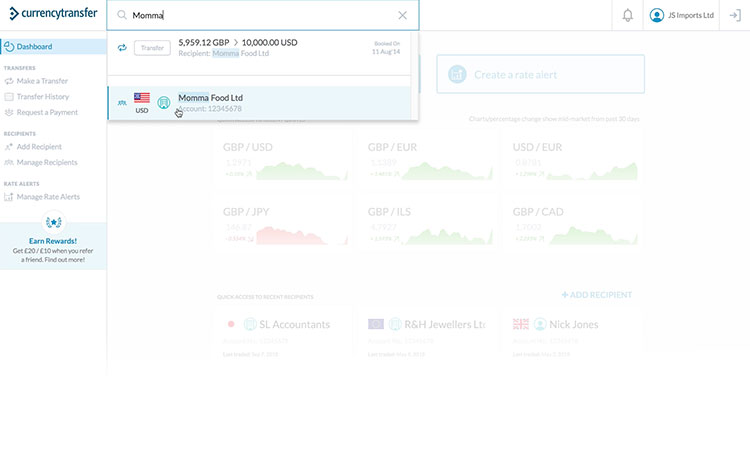
Task: Open Manage Rate Alerts
Action: click(x=48, y=197)
